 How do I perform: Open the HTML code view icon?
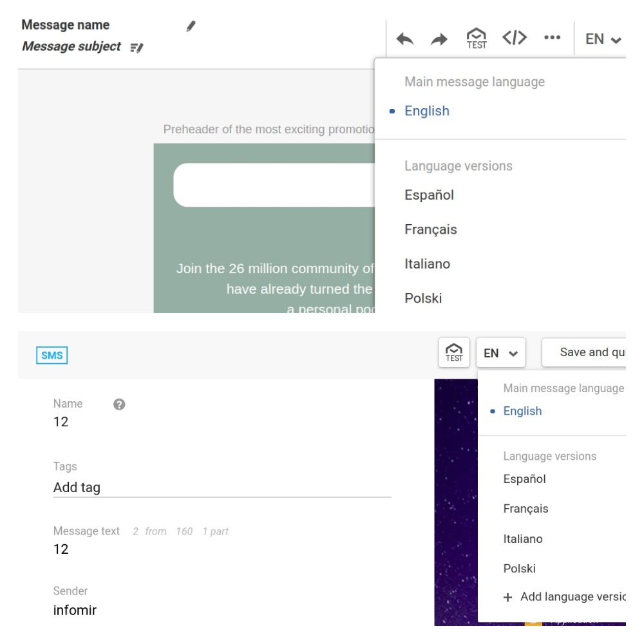[x=515, y=38]
